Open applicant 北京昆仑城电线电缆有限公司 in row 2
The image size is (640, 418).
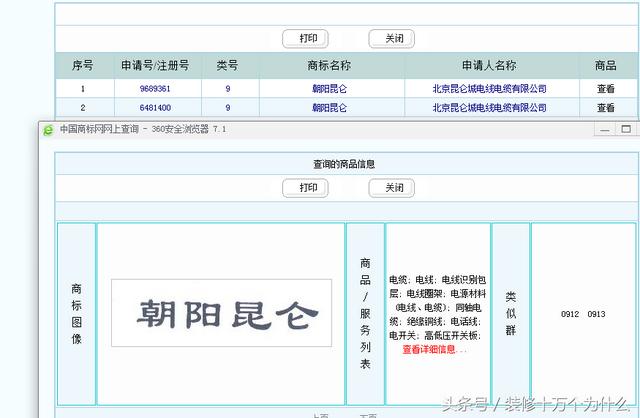[x=489, y=108]
